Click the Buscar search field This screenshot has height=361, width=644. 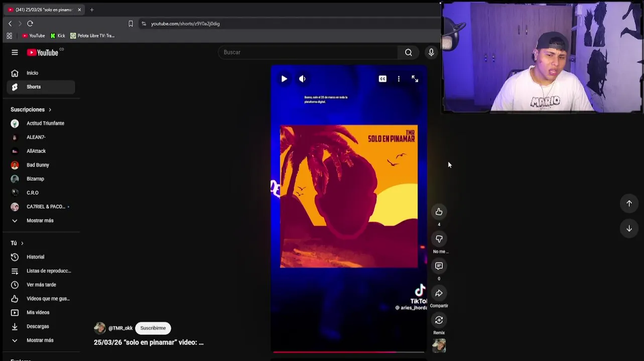(x=308, y=52)
